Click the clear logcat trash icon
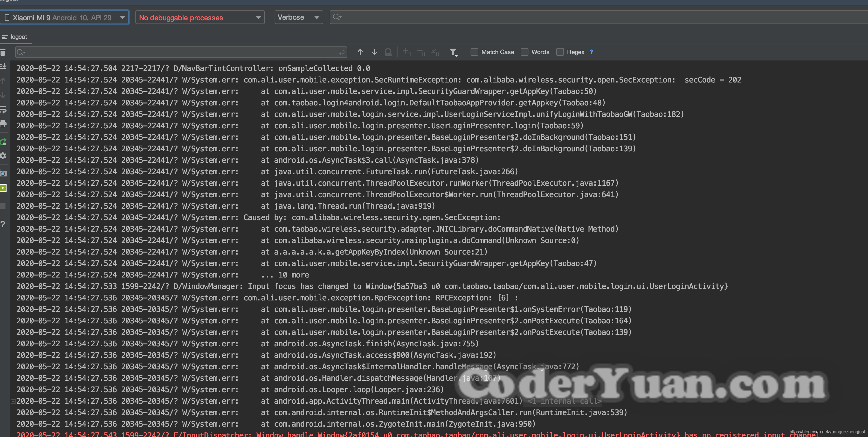Viewport: 868px width, 437px height. (3, 52)
